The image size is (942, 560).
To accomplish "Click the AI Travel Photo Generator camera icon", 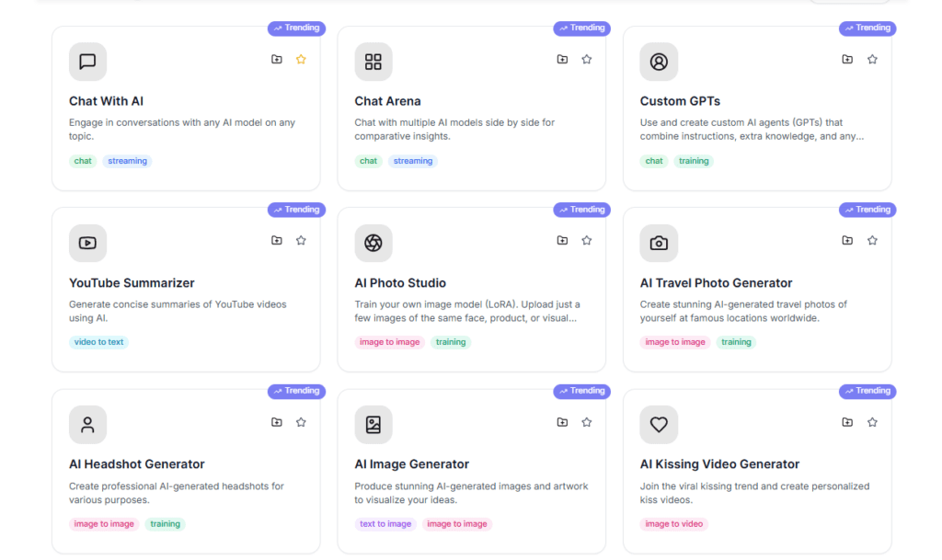I will (x=659, y=243).
